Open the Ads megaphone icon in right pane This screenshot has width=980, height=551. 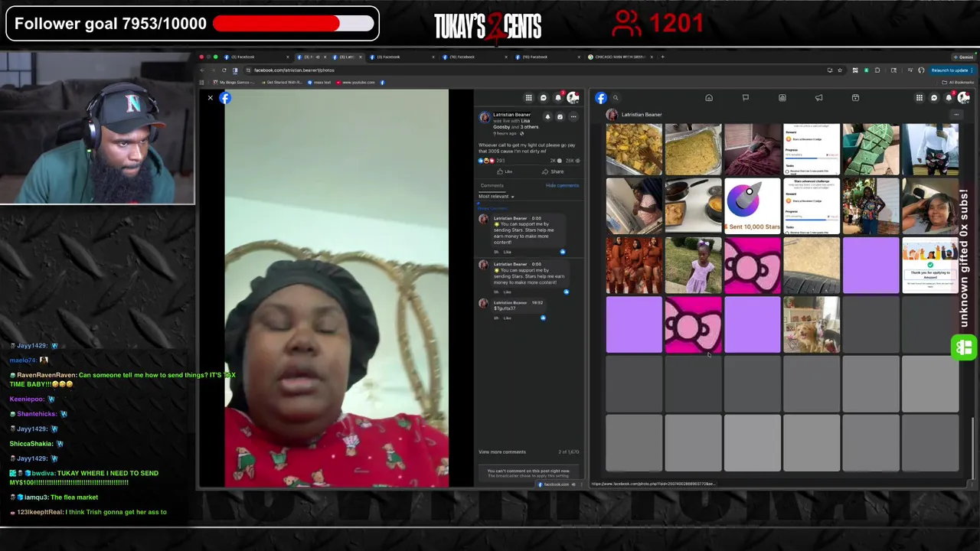coord(819,98)
